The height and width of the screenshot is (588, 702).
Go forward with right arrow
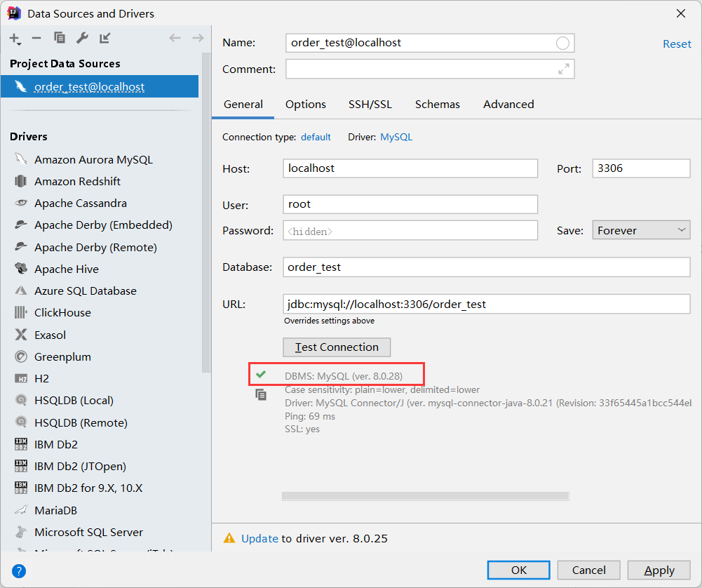198,38
